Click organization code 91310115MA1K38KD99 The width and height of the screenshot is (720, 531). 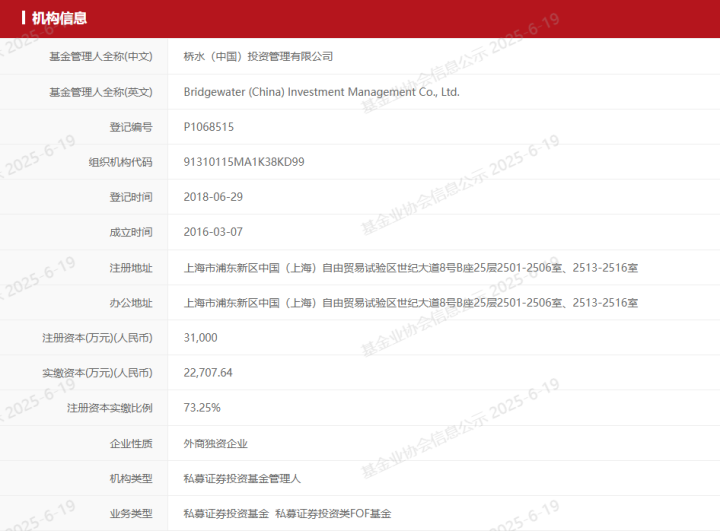coord(244,162)
